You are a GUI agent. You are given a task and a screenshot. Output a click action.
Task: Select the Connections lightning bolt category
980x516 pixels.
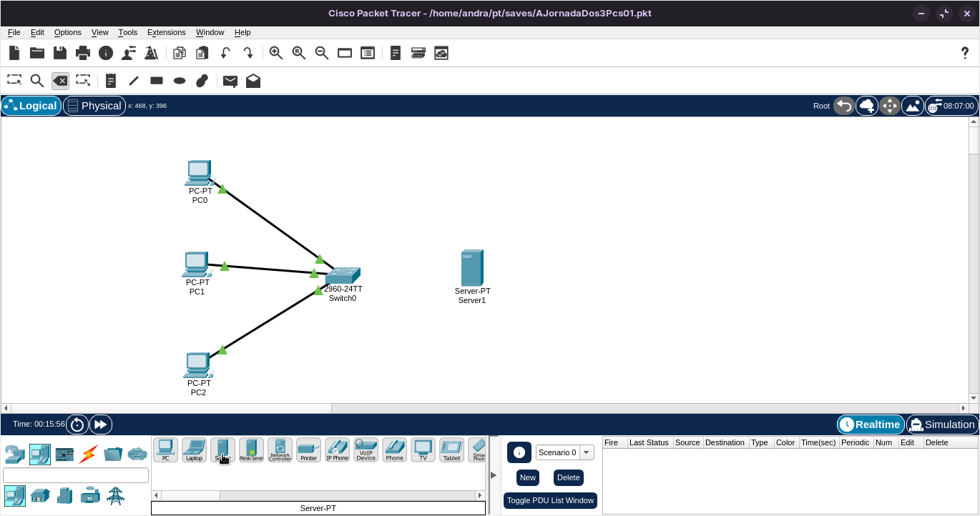pyautogui.click(x=89, y=454)
